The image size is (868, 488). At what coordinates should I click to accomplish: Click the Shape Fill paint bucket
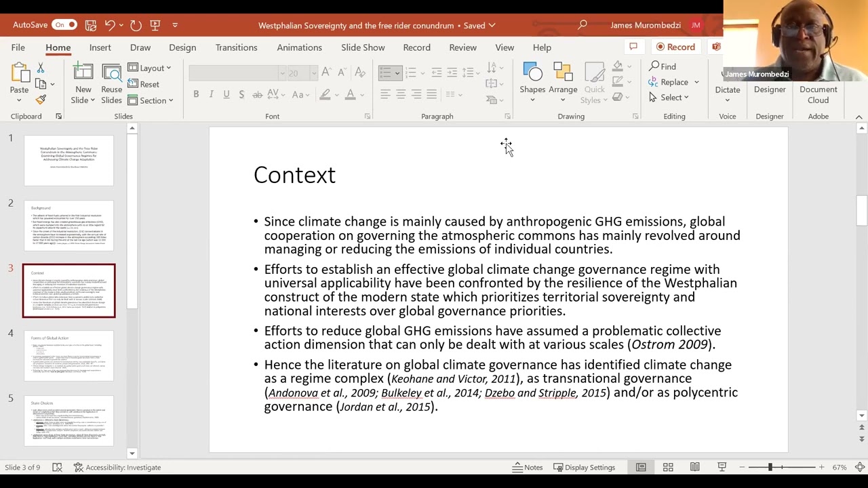tap(618, 66)
